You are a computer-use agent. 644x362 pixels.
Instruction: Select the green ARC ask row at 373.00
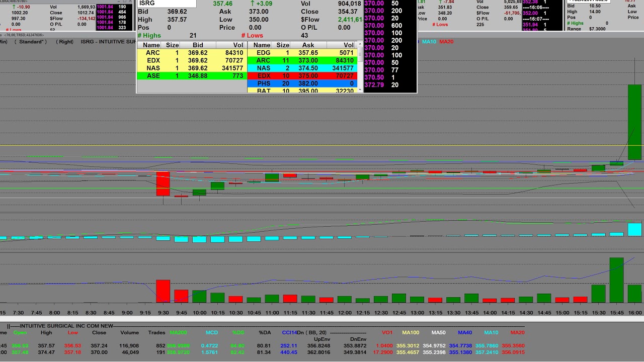302,60
